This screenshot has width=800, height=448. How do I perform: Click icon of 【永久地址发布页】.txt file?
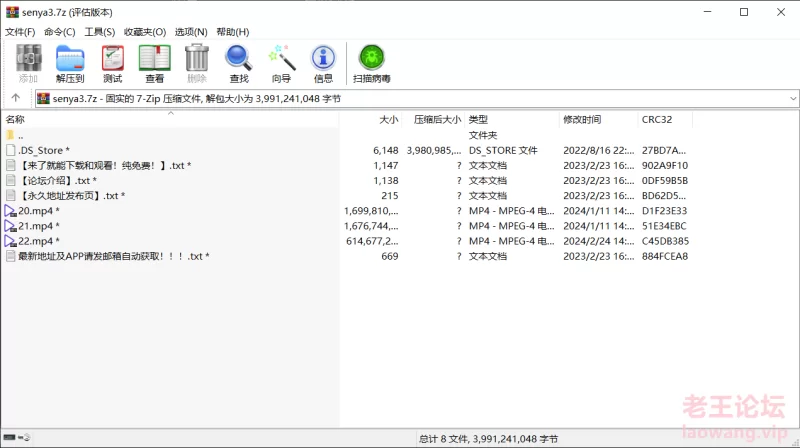tap(11, 195)
